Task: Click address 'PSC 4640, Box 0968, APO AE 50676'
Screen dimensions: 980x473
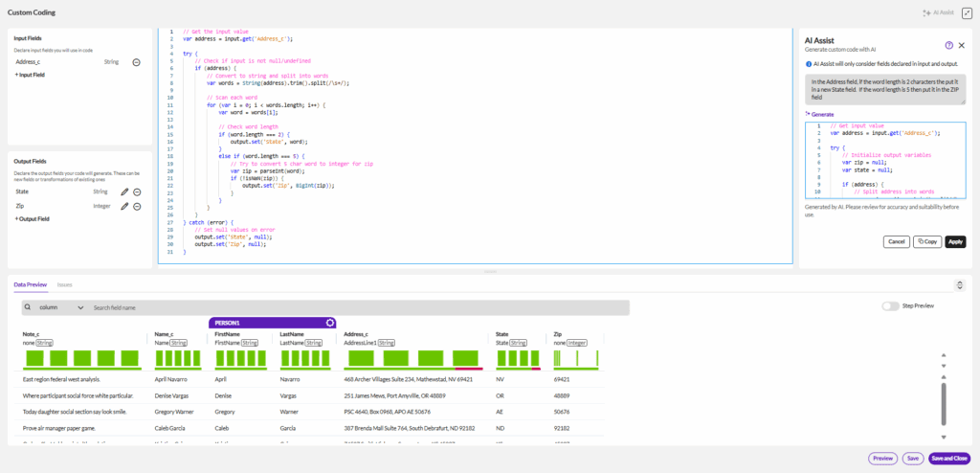Action: click(387, 412)
